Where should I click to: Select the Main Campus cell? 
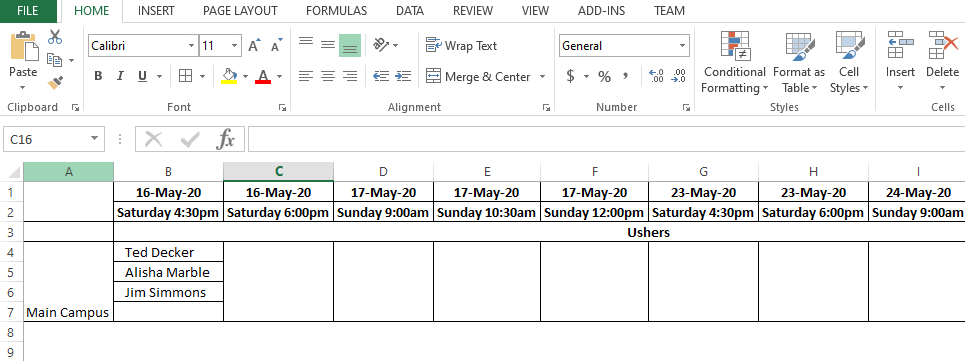click(x=68, y=282)
